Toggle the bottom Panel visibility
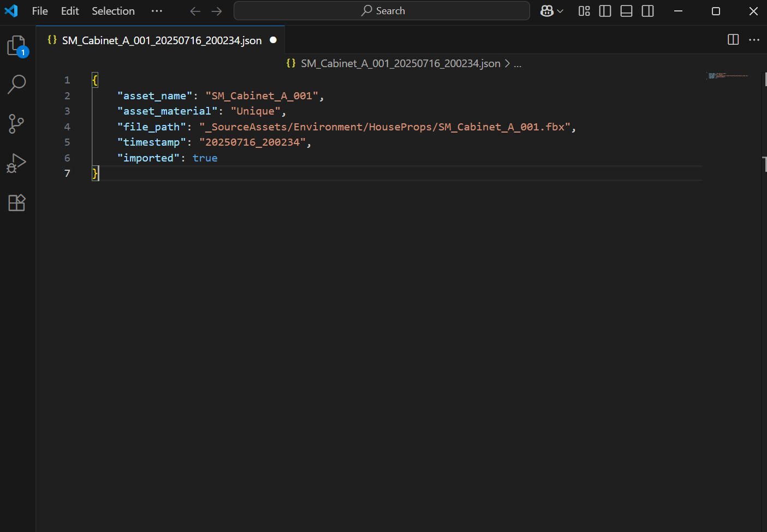This screenshot has width=767, height=532. click(x=626, y=11)
